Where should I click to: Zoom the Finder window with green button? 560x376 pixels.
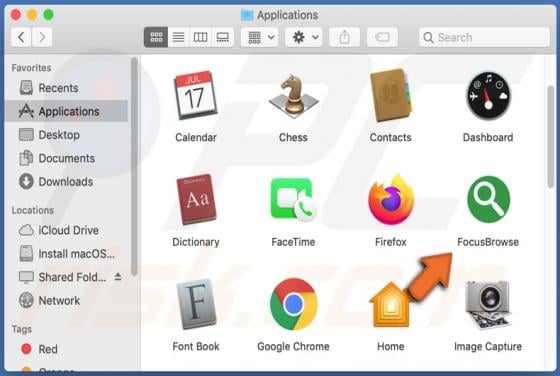click(49, 15)
